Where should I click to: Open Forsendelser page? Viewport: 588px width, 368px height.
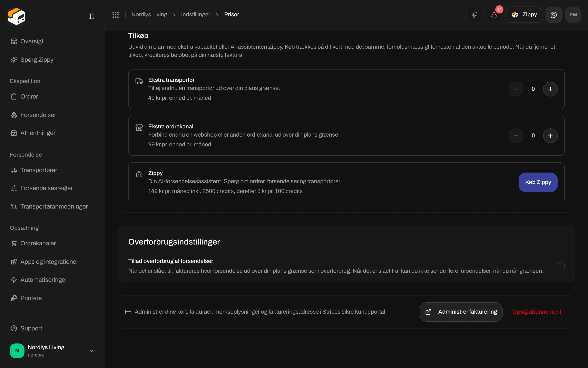point(52,115)
